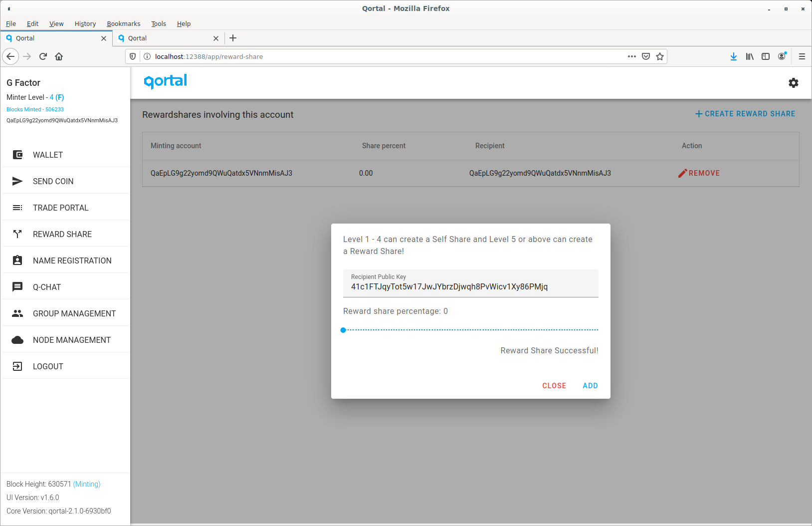Screen dimensions: 812x526
Task: Click the qortal logo
Action: coord(165,81)
